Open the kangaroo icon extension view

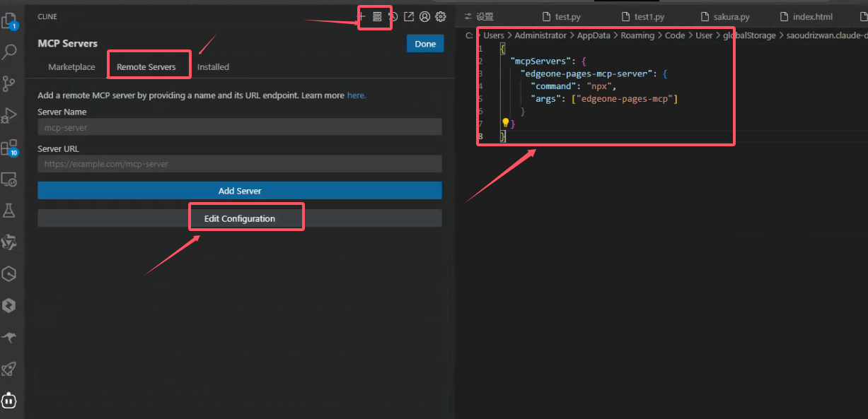(x=9, y=338)
